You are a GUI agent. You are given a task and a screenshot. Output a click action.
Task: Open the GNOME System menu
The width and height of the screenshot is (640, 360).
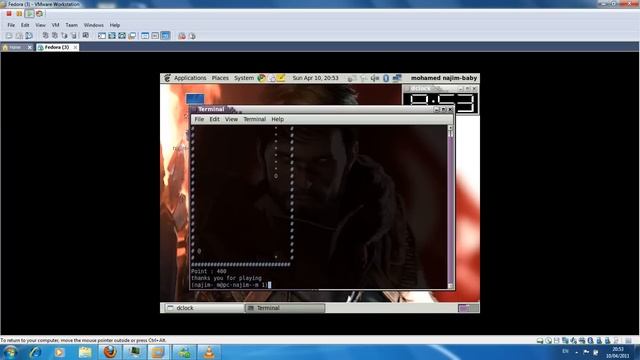tap(244, 78)
